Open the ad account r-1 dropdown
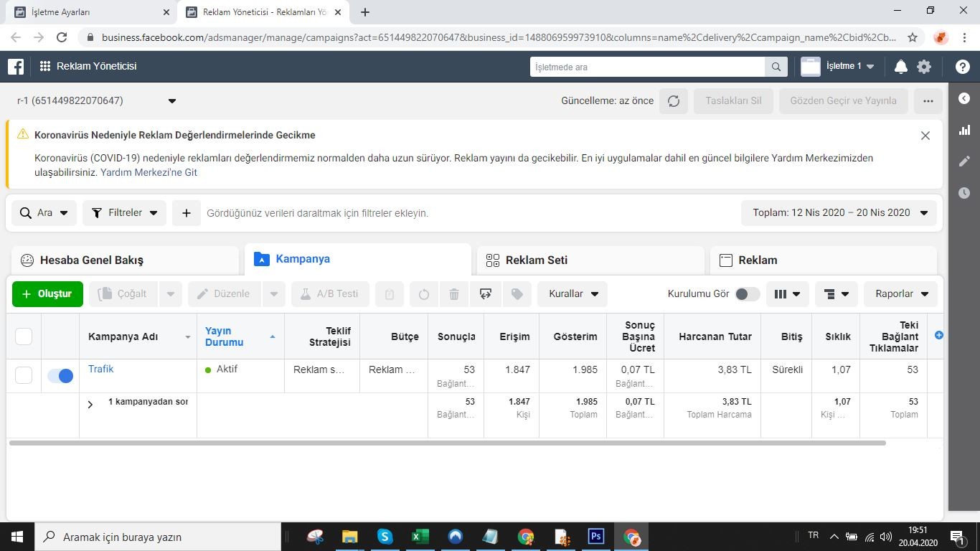The height and width of the screenshot is (551, 980). (97, 101)
